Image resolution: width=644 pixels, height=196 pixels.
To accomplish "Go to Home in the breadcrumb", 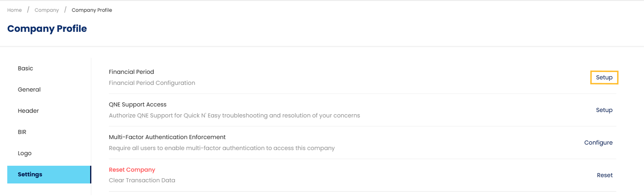I will pyautogui.click(x=15, y=10).
